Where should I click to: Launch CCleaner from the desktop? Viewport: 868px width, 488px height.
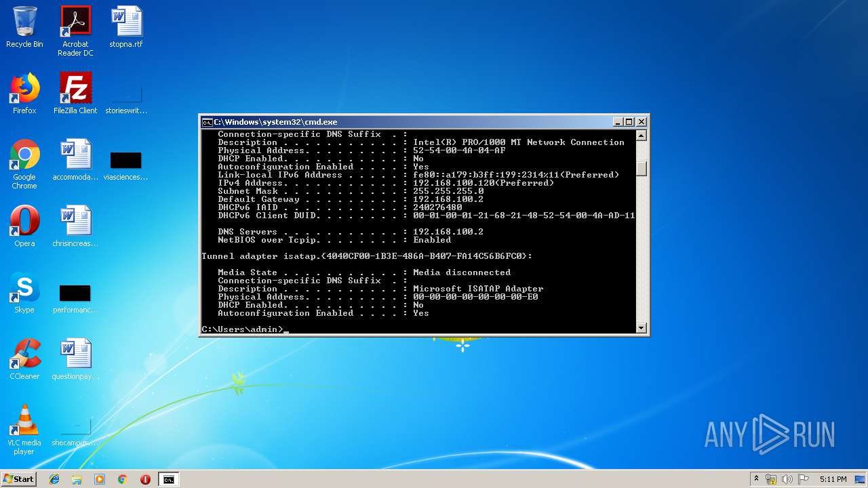(x=24, y=359)
